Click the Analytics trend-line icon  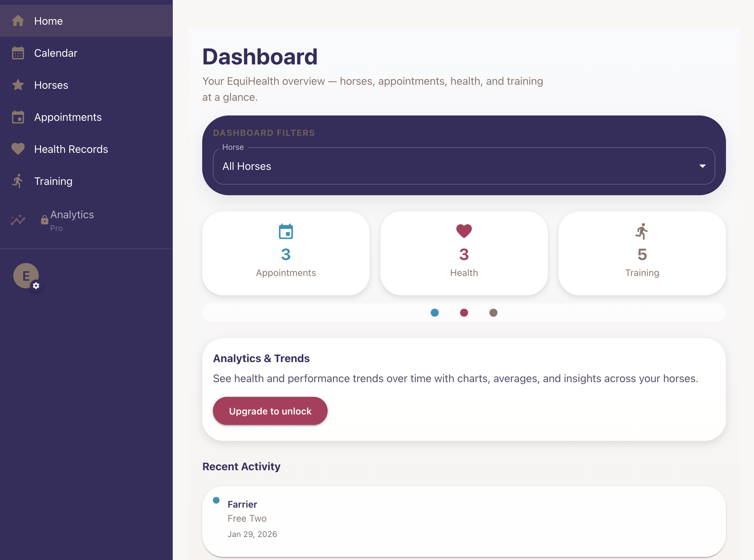[x=18, y=220]
